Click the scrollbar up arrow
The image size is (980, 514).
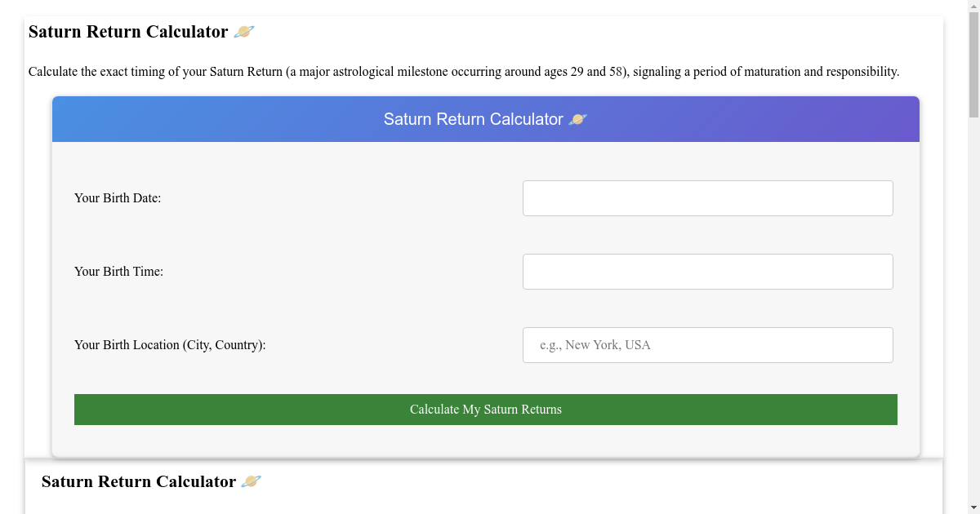973,7
